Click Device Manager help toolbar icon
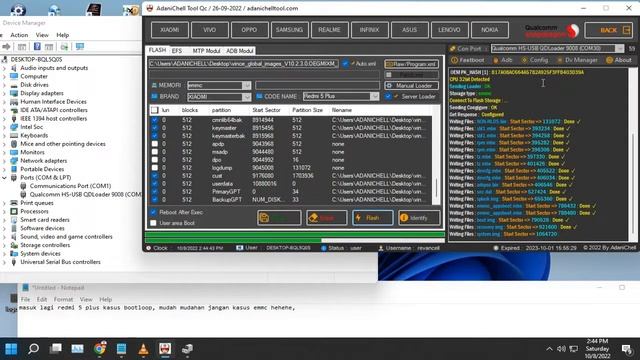640x360 pixels. tap(37, 47)
